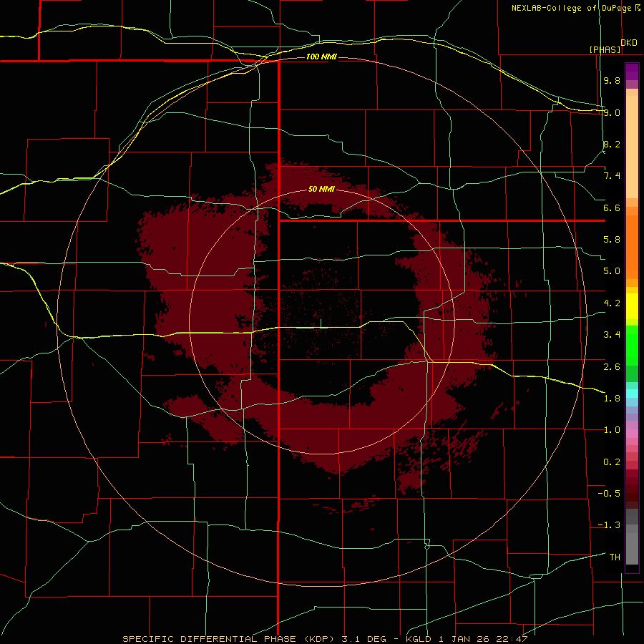
Task: Select the 0.2 scale label
Action: 612,462
